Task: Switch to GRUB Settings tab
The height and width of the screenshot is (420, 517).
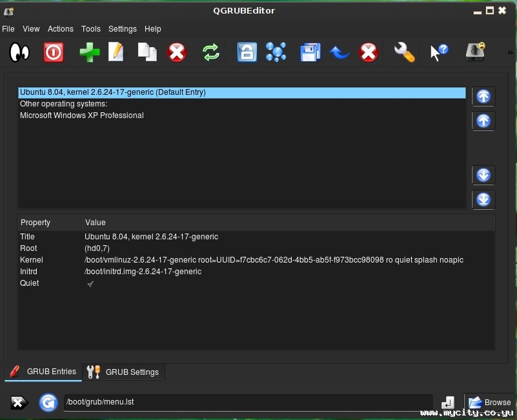Action: [123, 372]
